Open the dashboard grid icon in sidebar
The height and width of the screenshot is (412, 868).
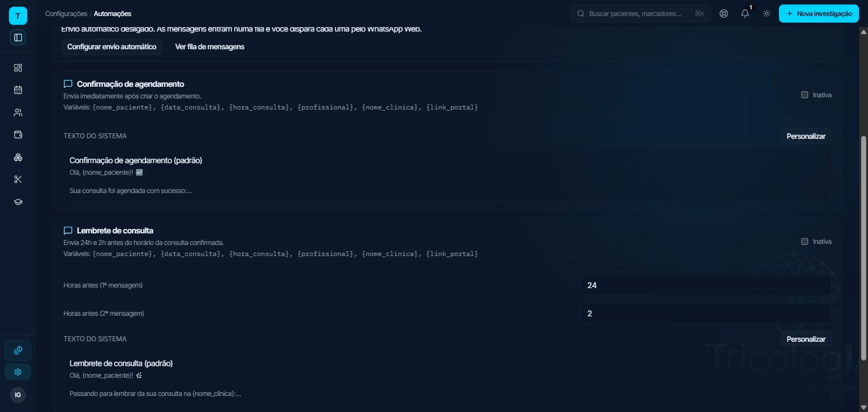tap(18, 68)
